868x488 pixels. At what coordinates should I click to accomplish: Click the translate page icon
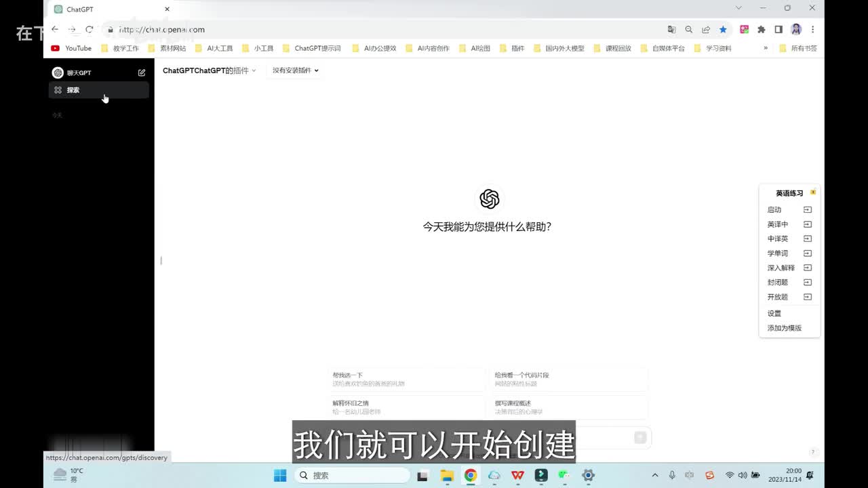pos(671,30)
